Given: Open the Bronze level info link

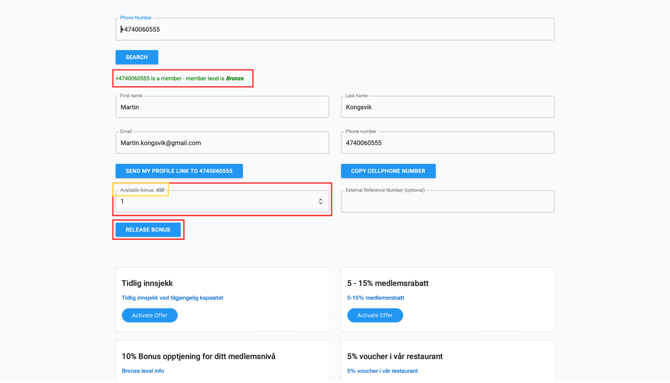Looking at the screenshot, I should (143, 371).
